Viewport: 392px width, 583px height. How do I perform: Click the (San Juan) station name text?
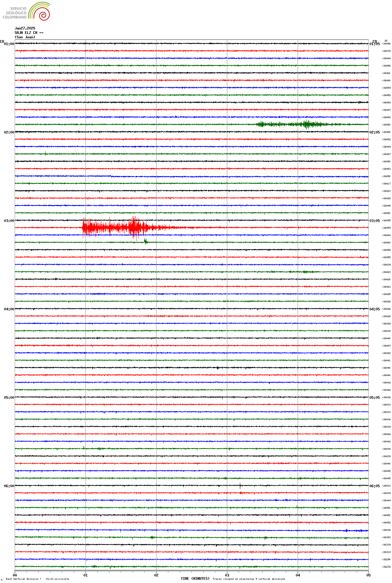(x=25, y=37)
